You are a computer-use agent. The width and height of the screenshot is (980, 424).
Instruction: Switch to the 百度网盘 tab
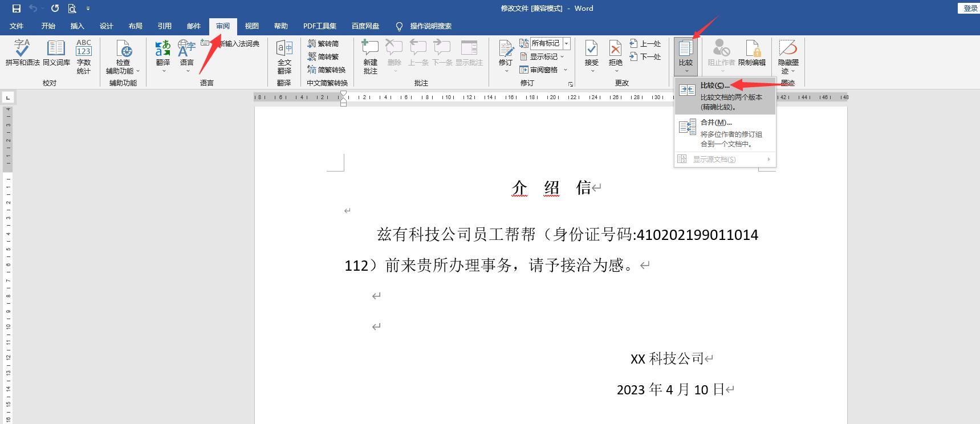[x=365, y=26]
